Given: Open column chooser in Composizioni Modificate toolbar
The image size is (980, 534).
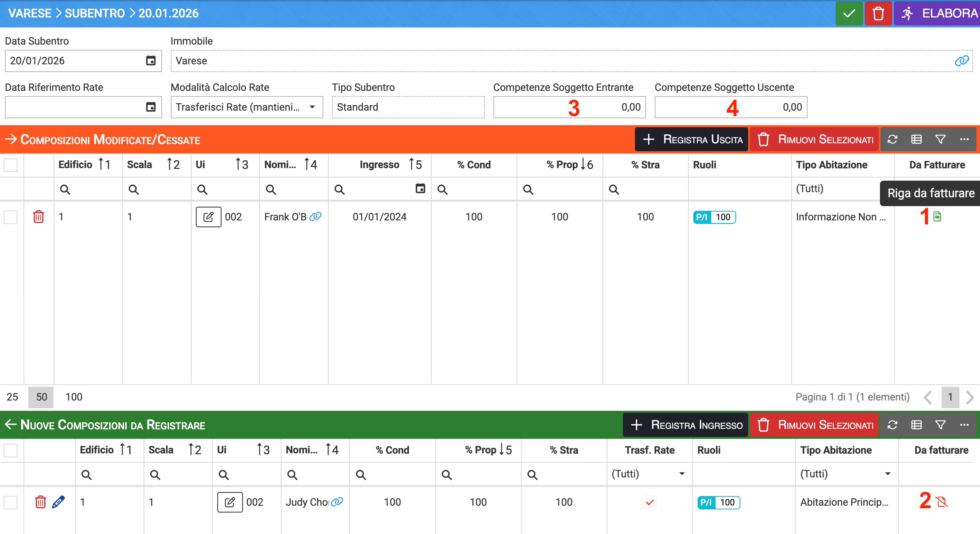Looking at the screenshot, I should (917, 140).
